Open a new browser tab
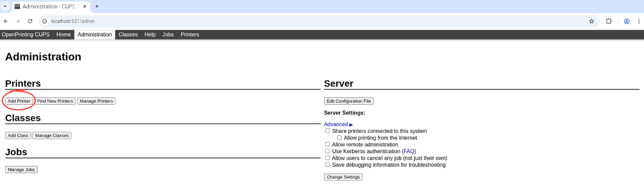 (x=97, y=6)
